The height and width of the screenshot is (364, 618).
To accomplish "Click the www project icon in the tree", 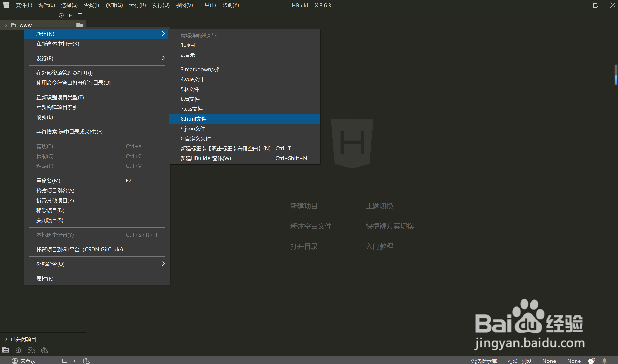I will pyautogui.click(x=14, y=25).
